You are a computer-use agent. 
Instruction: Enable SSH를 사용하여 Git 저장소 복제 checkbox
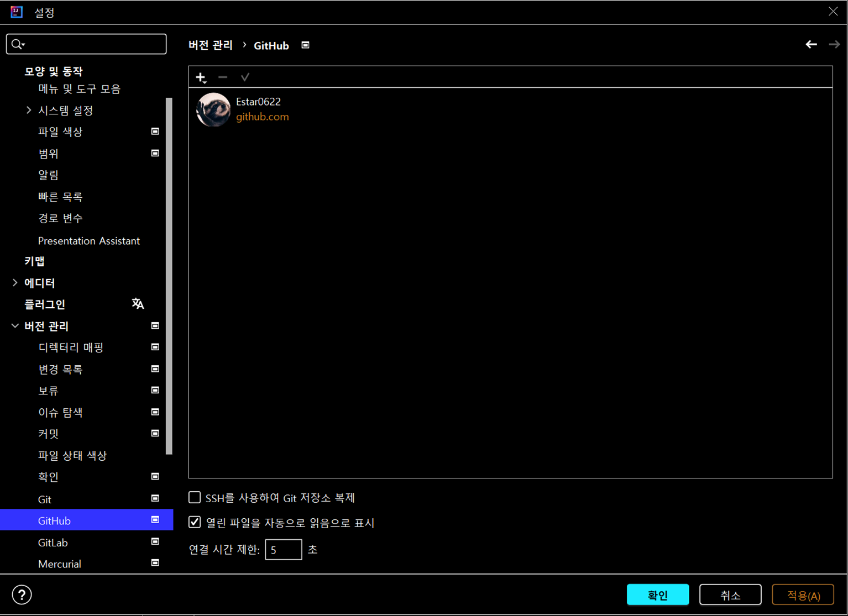pyautogui.click(x=195, y=497)
